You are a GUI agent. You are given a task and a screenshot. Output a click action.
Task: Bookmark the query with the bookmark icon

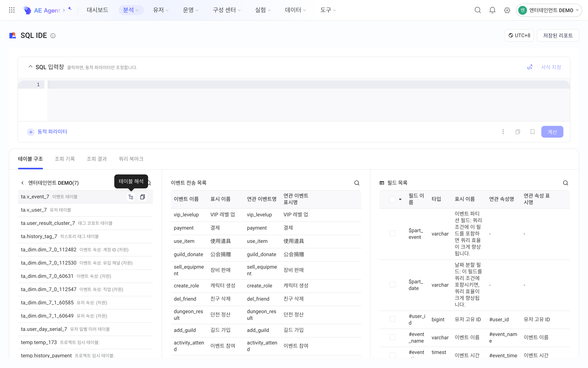(x=532, y=132)
